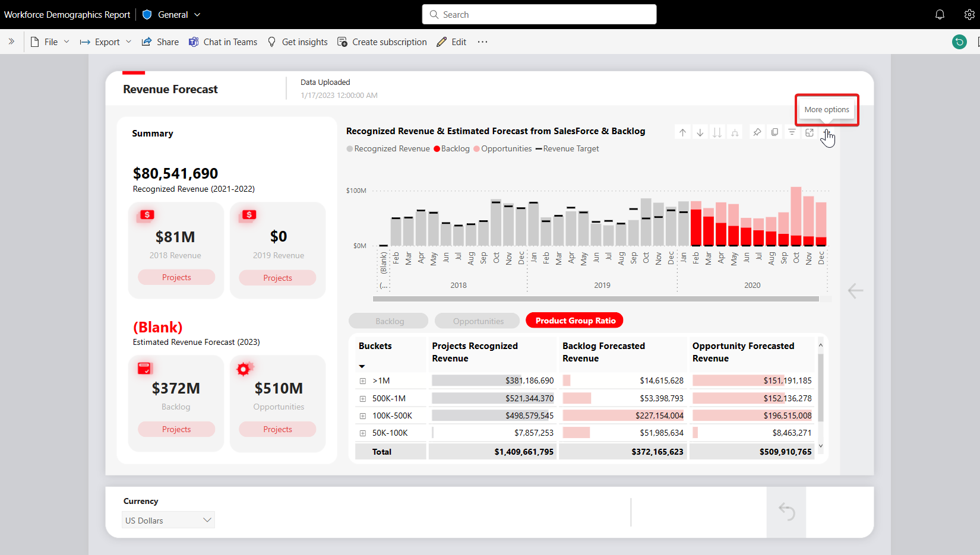980x555 pixels.
Task: Open the Buckets sort dropdown arrow
Action: (362, 366)
